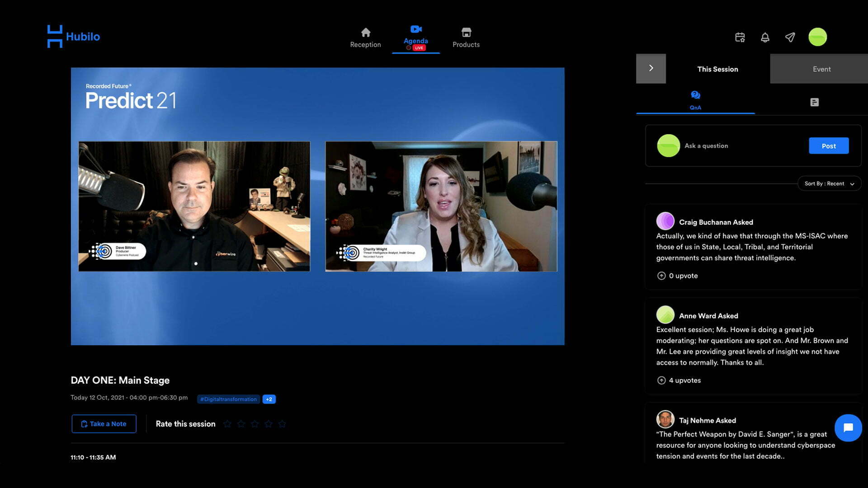Upvote Craig Buchanan's question
Viewport: 868px width, 488px height.
tap(661, 276)
